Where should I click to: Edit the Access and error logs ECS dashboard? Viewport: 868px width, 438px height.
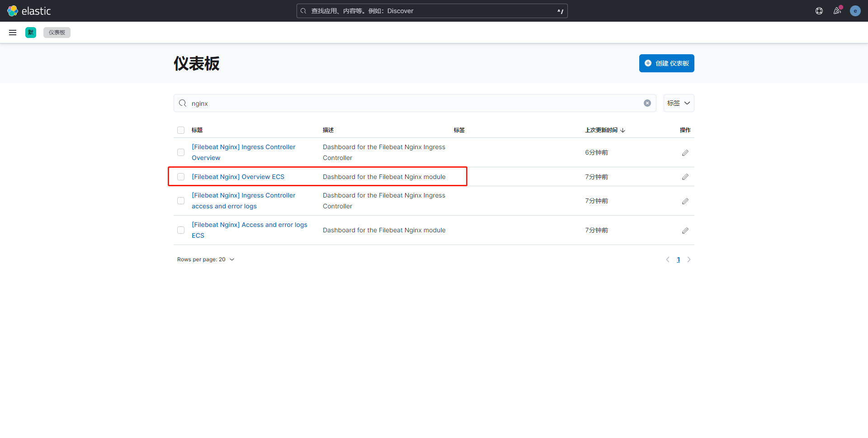click(x=685, y=231)
